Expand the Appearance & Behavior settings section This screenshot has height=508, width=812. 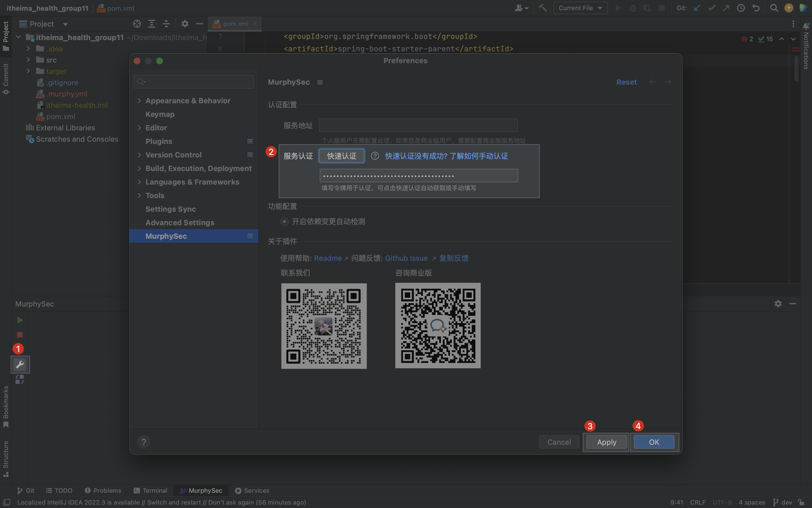(140, 101)
